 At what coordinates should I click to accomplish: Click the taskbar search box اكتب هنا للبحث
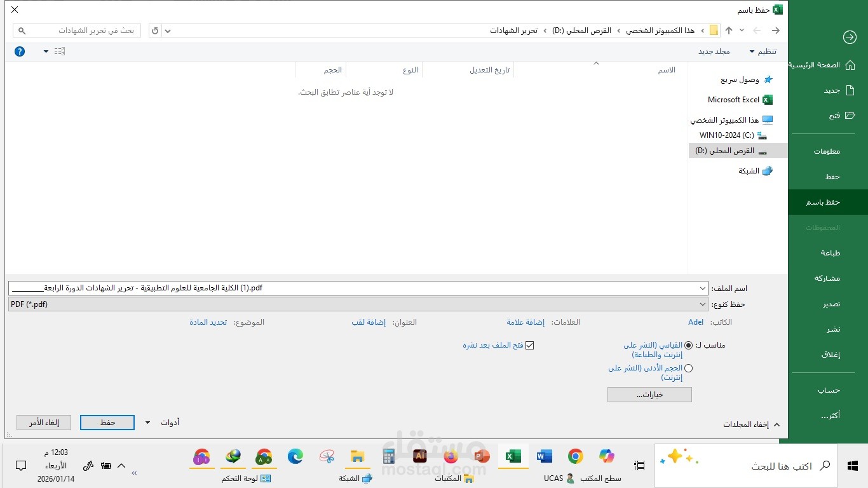coord(746,466)
